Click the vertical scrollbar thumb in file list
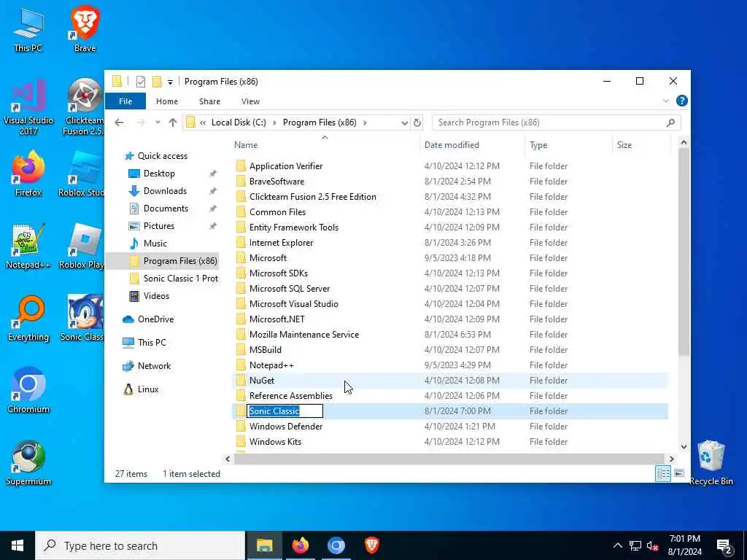 684,252
